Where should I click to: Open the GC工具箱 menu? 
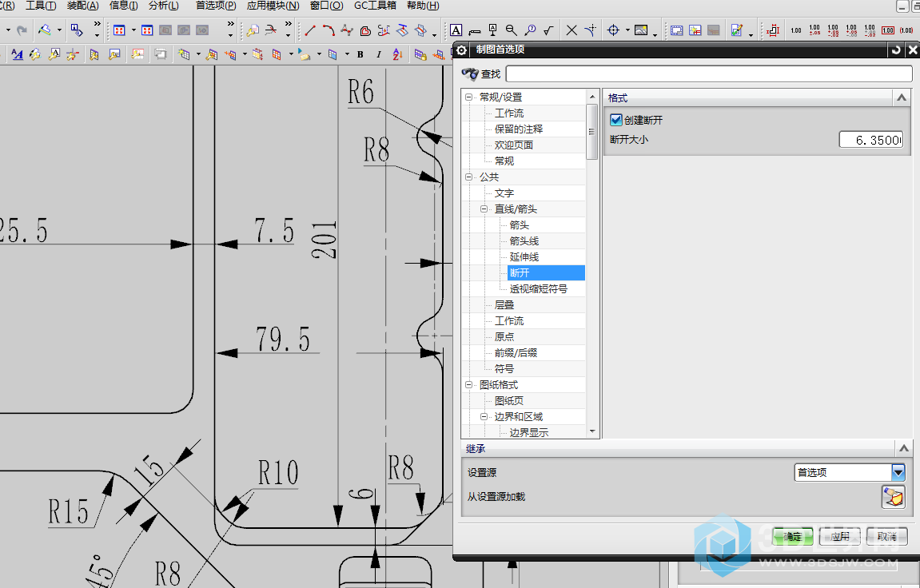[x=375, y=6]
